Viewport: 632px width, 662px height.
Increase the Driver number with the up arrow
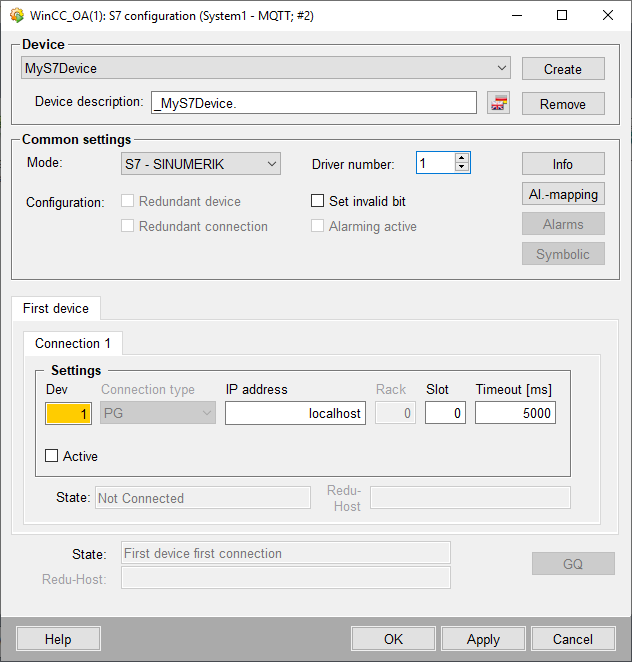coord(461,158)
